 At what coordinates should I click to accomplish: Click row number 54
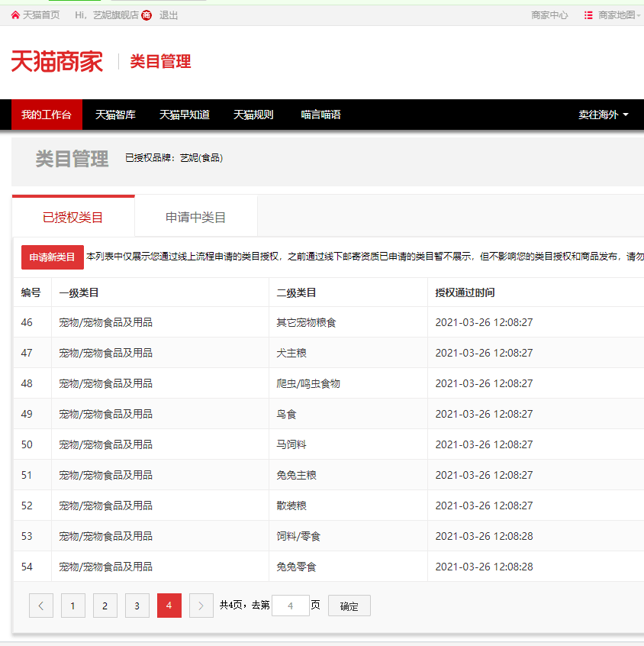27,567
